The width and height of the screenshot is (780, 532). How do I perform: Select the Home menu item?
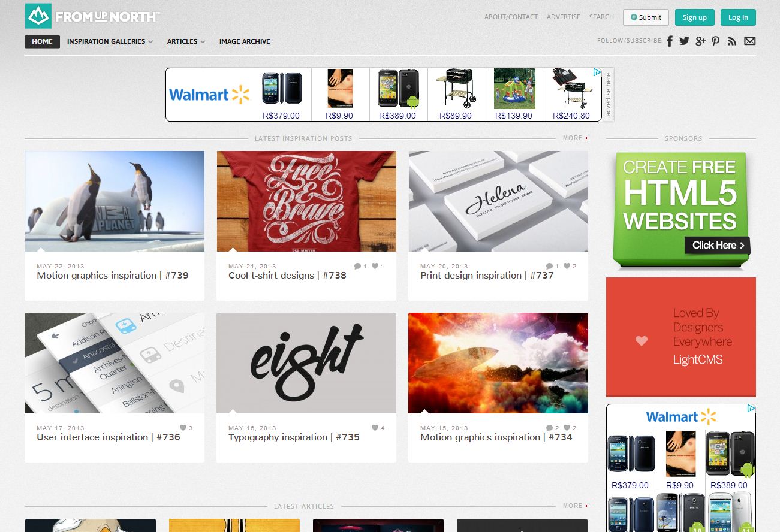click(42, 41)
